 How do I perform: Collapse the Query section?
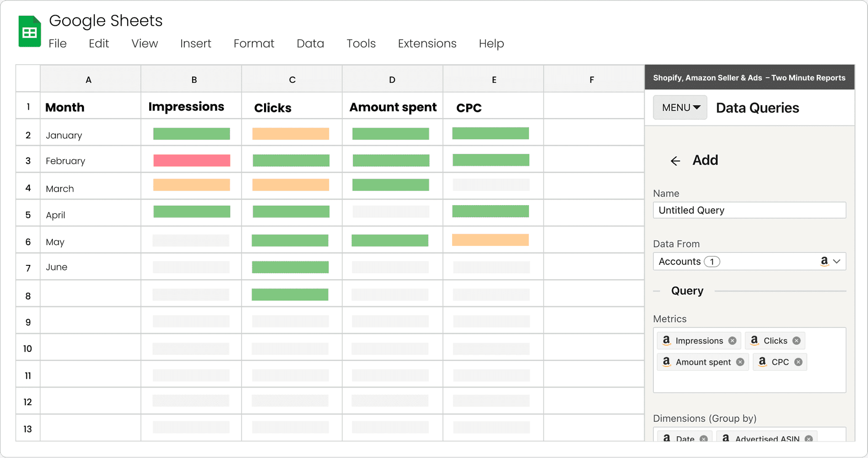(656, 291)
